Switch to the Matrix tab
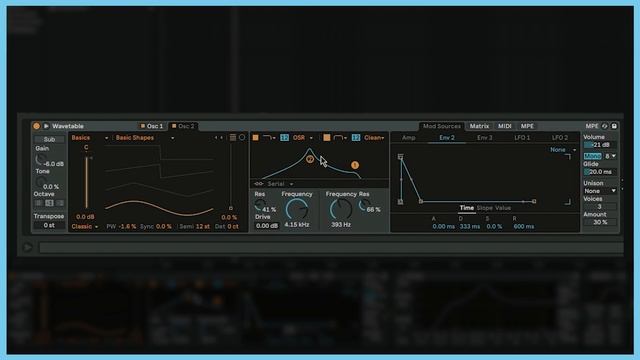Viewport: 640px width, 360px height. click(x=479, y=126)
